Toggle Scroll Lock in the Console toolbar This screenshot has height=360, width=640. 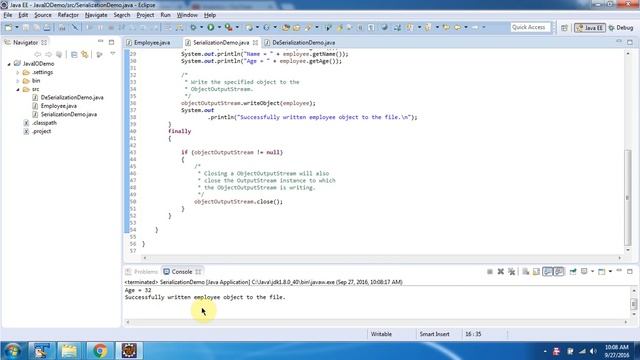536,272
